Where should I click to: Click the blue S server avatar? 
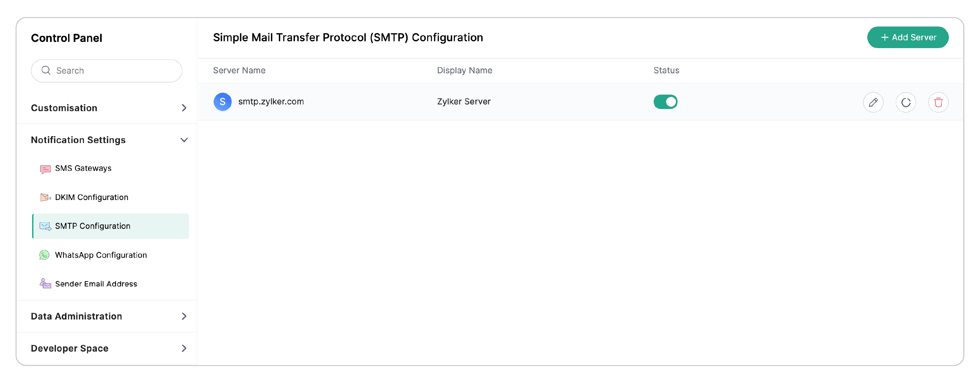222,102
